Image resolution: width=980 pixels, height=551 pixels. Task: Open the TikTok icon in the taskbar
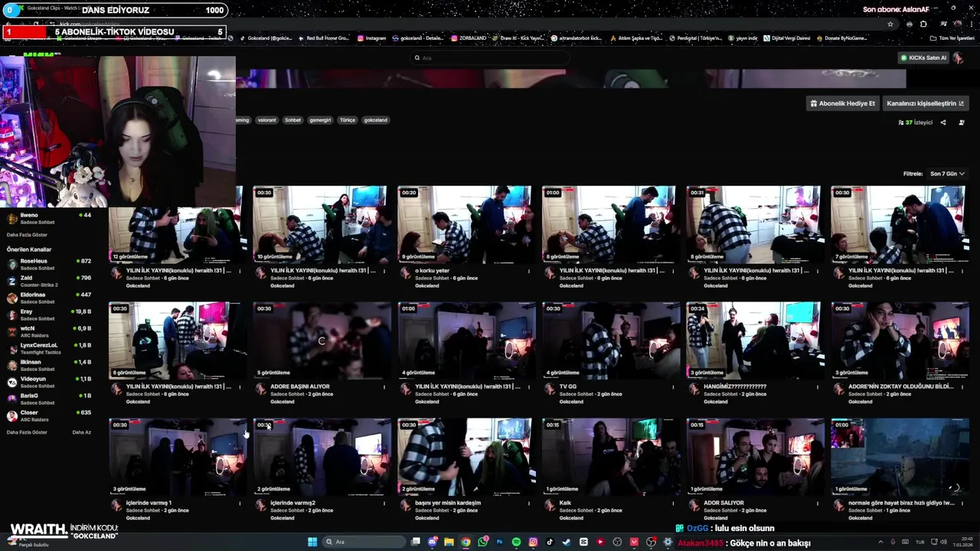coord(550,542)
